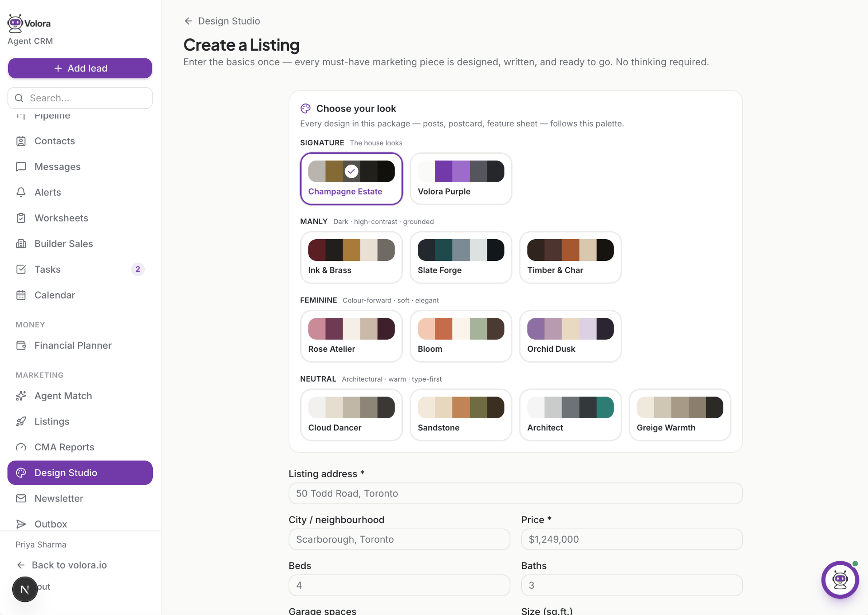868x615 pixels.
Task: Go to Worksheets section
Action: pyautogui.click(x=80, y=218)
